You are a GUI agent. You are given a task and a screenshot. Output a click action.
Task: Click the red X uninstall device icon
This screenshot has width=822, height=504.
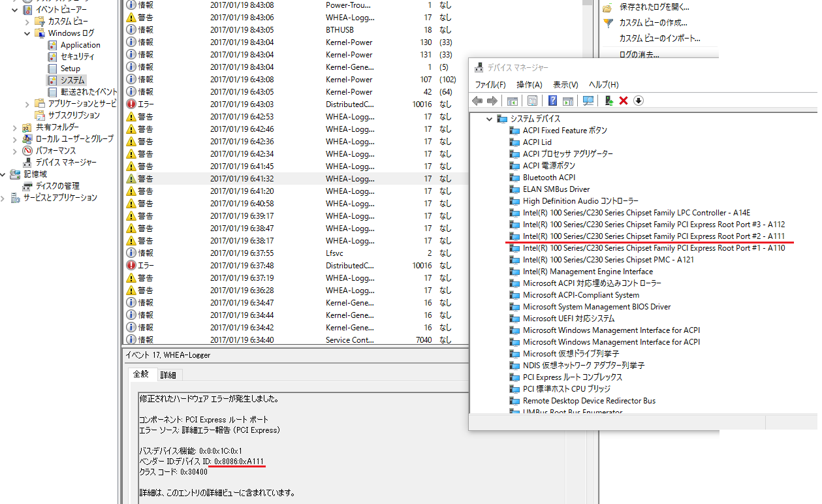click(x=624, y=101)
